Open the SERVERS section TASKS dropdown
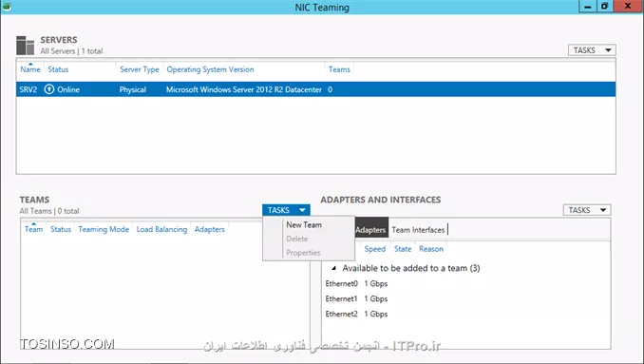 point(592,50)
